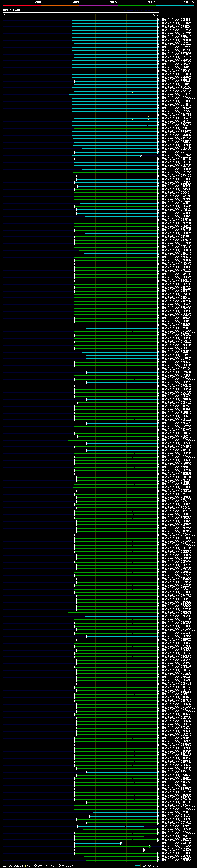Screen dimensions: 197x868
Task: Select hit UniRef100_P26781
Action: click(177, 393)
